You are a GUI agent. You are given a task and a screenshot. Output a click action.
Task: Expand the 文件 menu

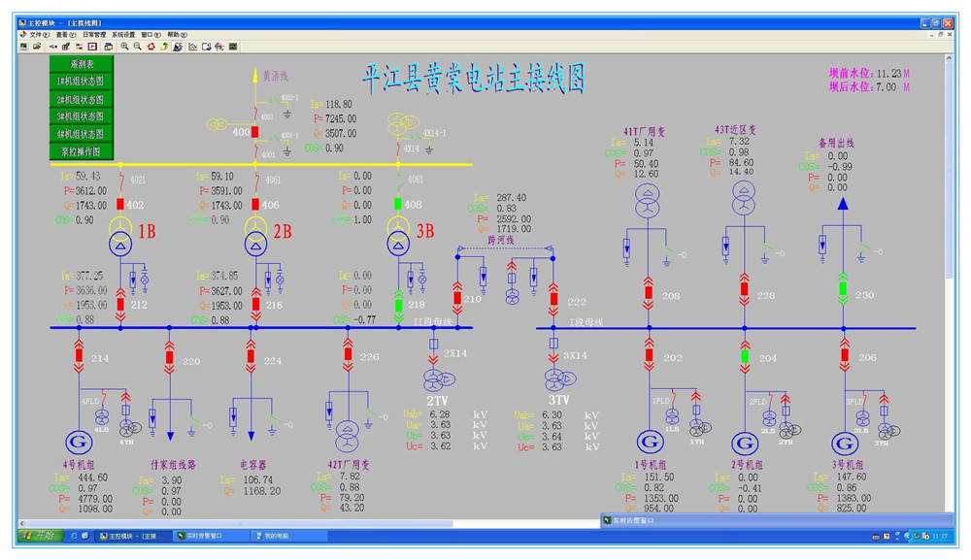click(x=38, y=34)
